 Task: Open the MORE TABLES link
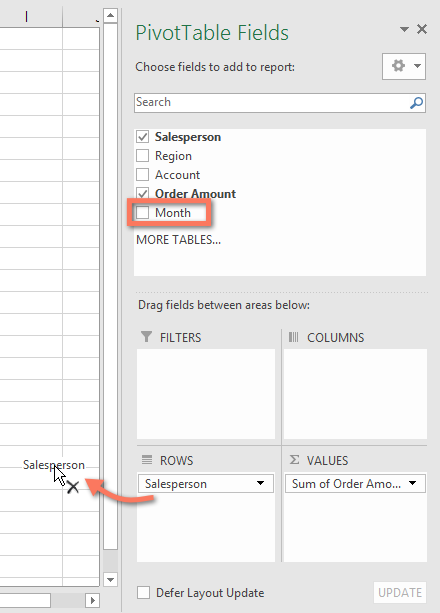coord(178,240)
